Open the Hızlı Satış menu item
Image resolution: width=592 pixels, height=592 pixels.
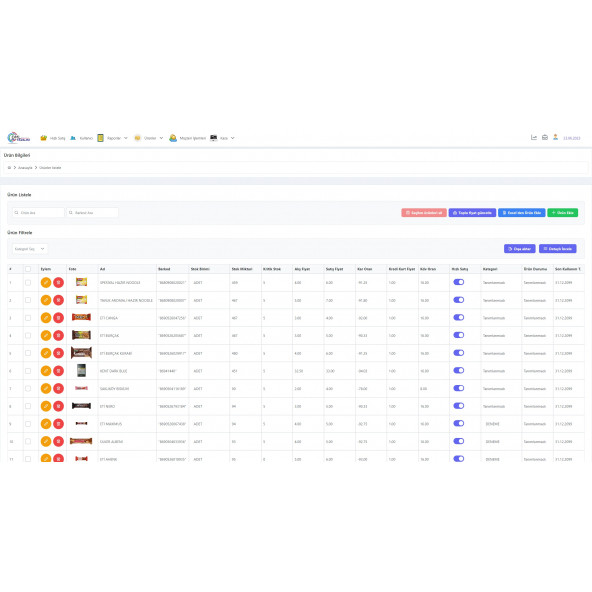click(x=53, y=138)
